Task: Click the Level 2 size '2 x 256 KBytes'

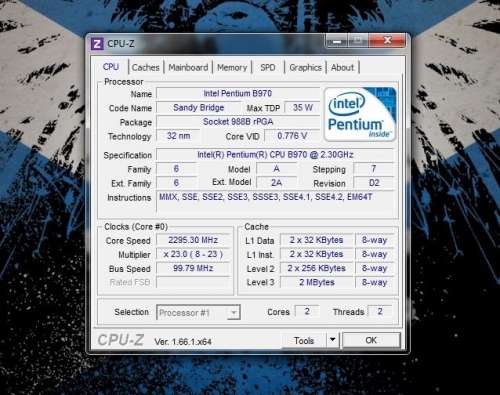Action: click(316, 268)
